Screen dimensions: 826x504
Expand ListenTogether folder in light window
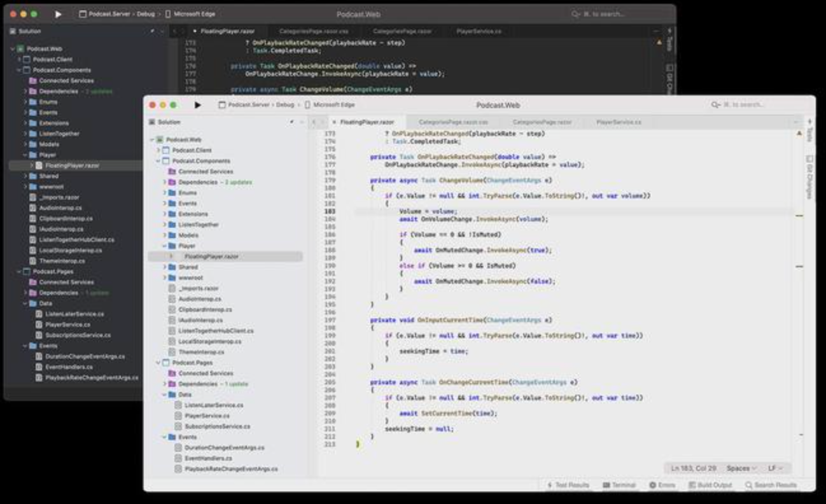pos(164,225)
